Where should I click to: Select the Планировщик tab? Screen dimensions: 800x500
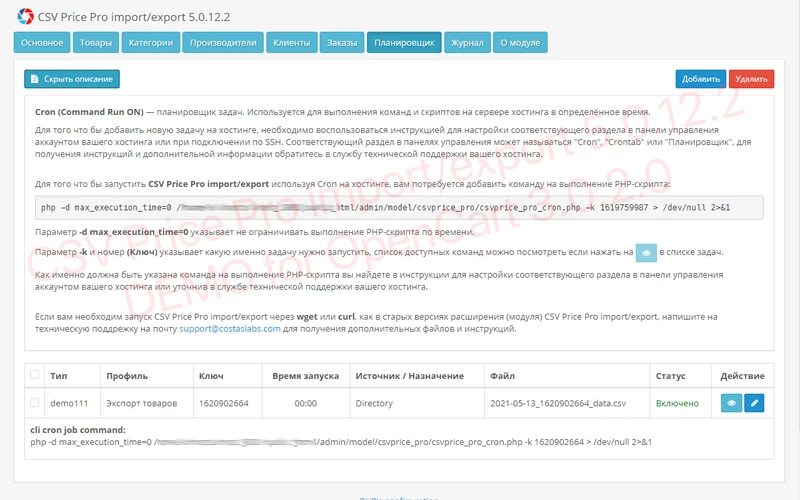click(x=404, y=42)
